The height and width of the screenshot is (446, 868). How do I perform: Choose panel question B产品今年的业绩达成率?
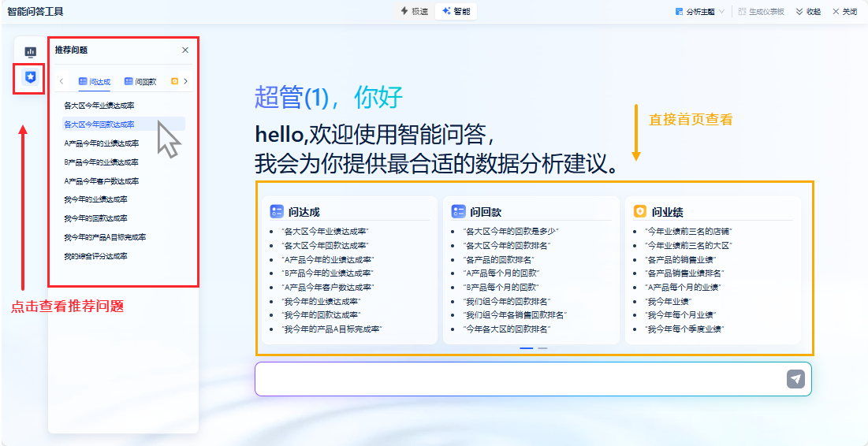[x=101, y=162]
